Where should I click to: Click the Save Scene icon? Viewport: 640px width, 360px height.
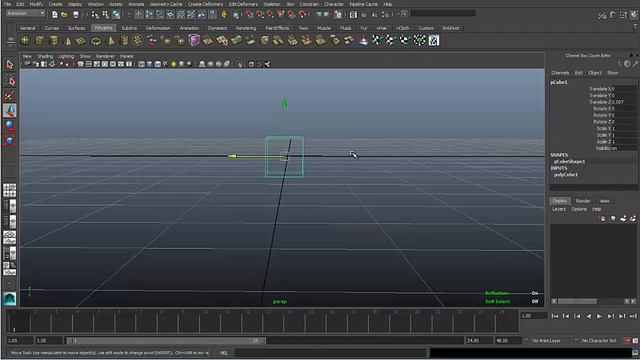point(76,14)
